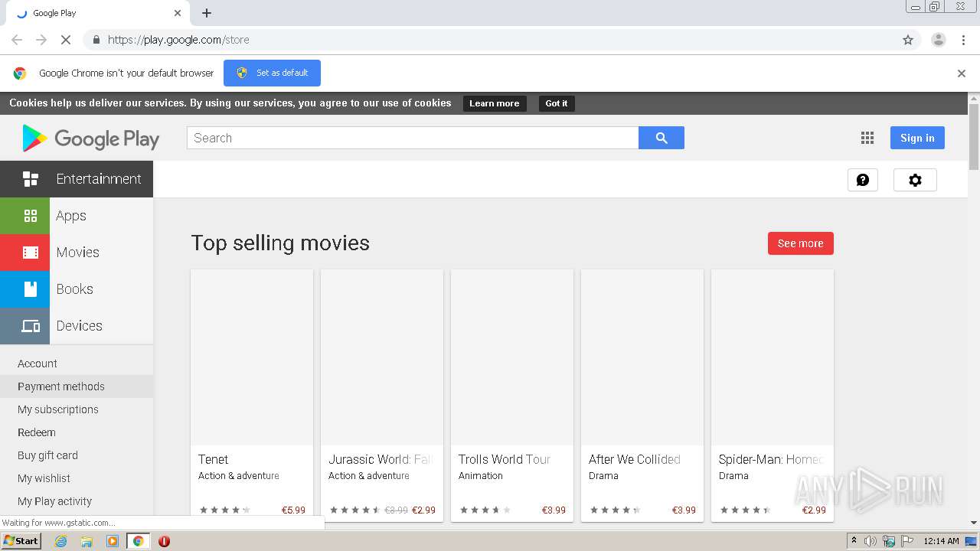This screenshot has width=980, height=551.
Task: Stop page loading with X button
Action: coord(66,40)
